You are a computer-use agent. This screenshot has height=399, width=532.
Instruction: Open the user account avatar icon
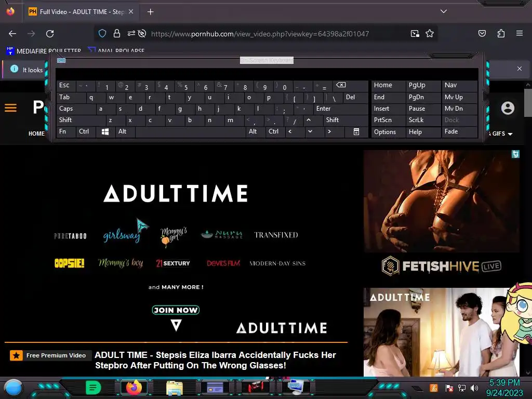coord(508,108)
